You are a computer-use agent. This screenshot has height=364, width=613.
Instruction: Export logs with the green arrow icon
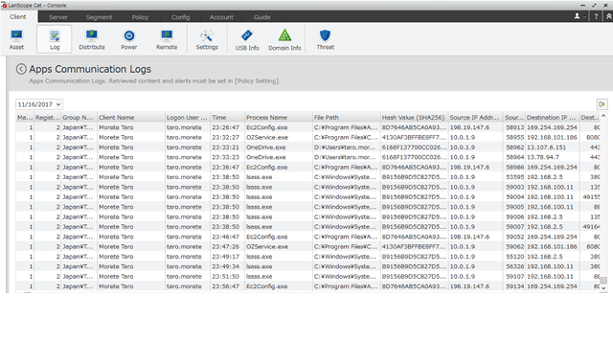(602, 104)
